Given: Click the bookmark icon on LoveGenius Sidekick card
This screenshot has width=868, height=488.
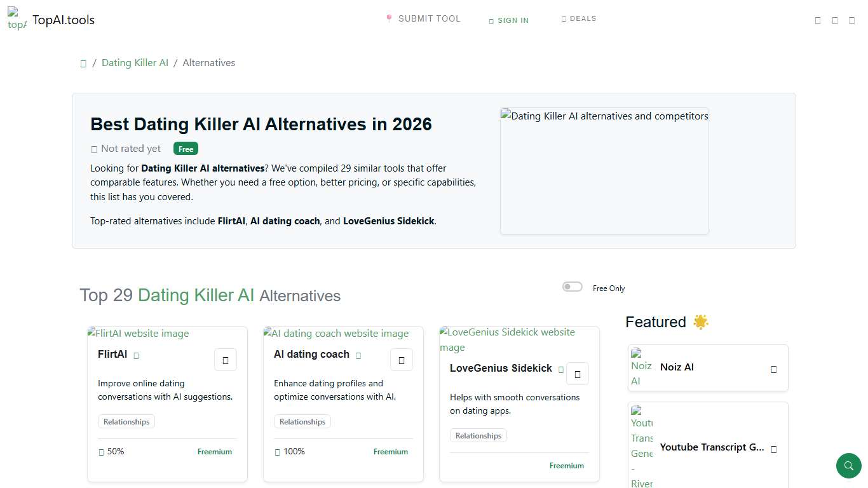Looking at the screenshot, I should (578, 374).
